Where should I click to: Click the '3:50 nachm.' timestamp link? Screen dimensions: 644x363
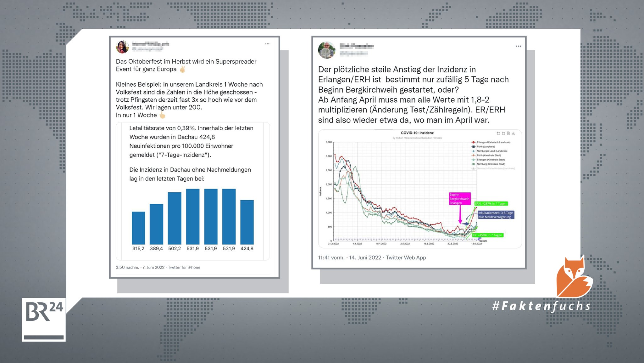point(127,267)
